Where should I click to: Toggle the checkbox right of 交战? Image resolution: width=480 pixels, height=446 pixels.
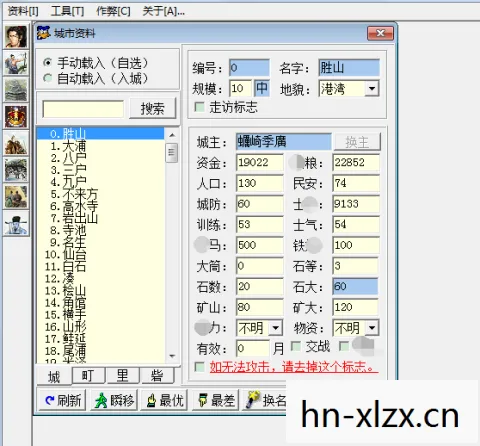coord(344,346)
